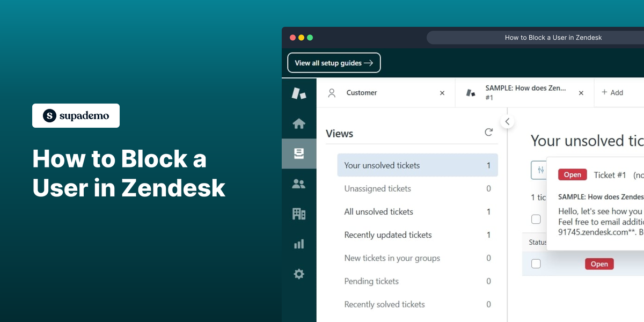Select Recently solved tickets view

[x=418, y=304]
